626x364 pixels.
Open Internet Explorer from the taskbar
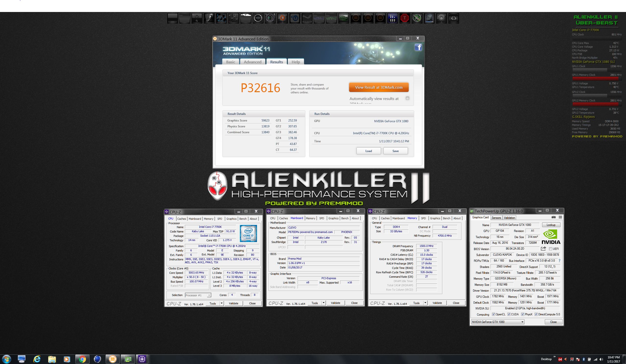click(37, 359)
